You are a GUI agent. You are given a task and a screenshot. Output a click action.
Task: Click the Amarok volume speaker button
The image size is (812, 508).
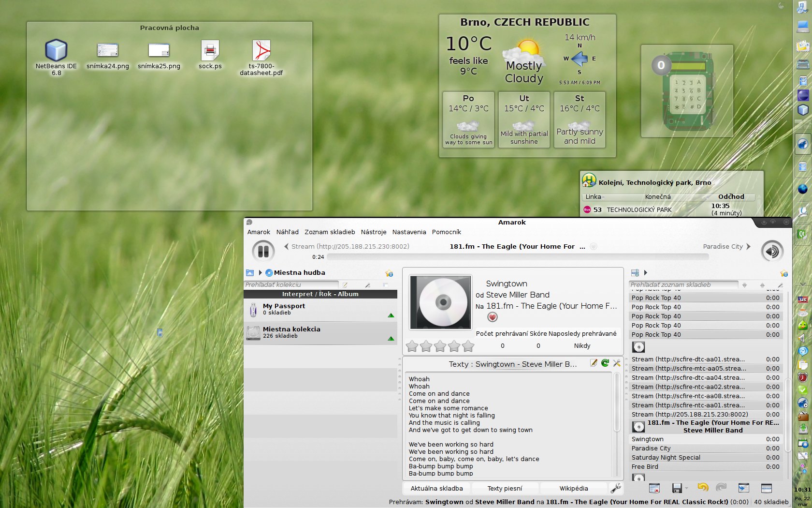coord(772,251)
